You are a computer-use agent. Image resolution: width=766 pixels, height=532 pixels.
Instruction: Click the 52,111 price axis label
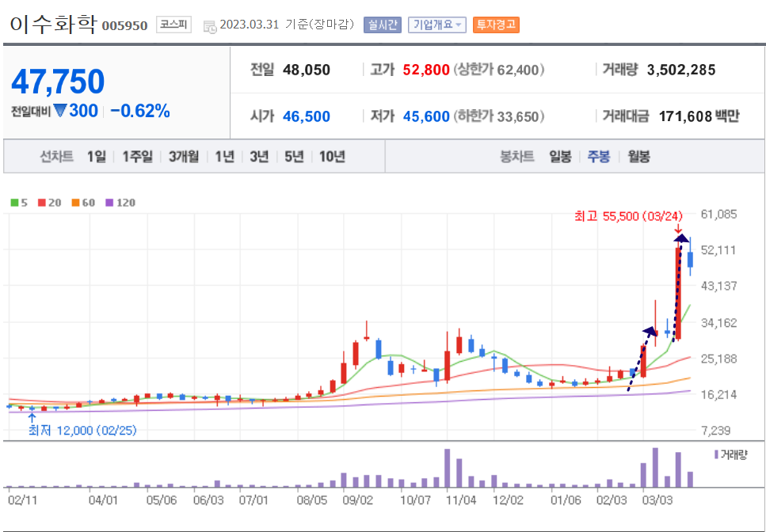718,250
